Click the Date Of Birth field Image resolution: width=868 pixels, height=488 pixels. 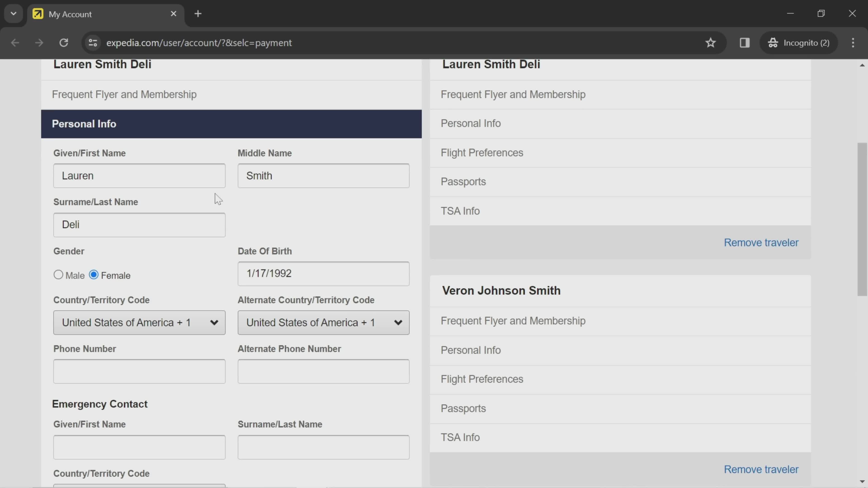click(x=323, y=274)
